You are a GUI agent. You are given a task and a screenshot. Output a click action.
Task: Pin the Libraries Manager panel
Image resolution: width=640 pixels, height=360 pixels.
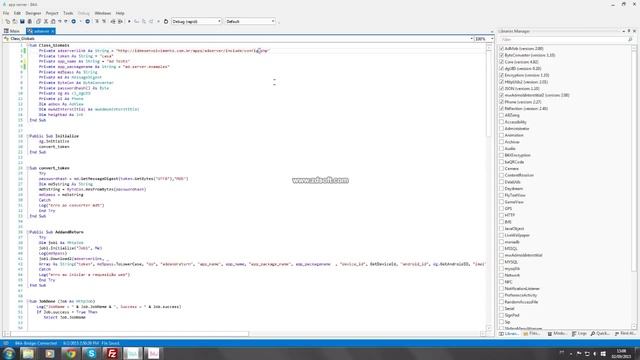(x=629, y=31)
